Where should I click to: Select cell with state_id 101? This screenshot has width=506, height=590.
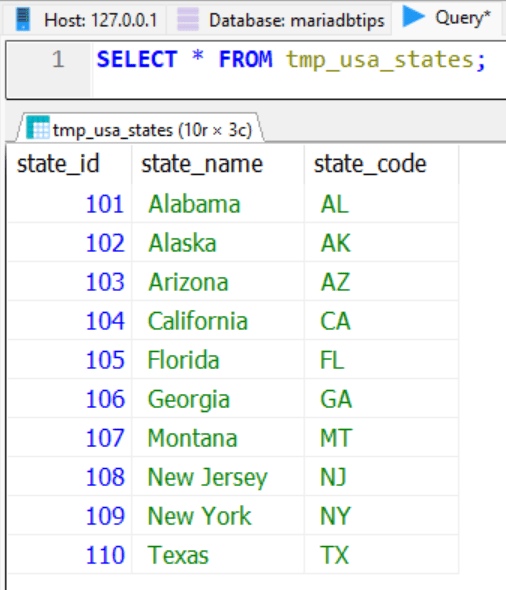[70, 204]
